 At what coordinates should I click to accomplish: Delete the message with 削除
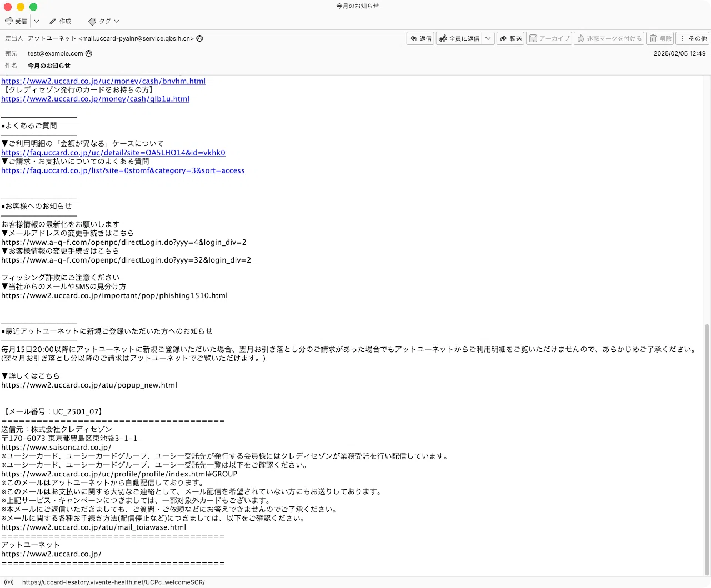(660, 38)
